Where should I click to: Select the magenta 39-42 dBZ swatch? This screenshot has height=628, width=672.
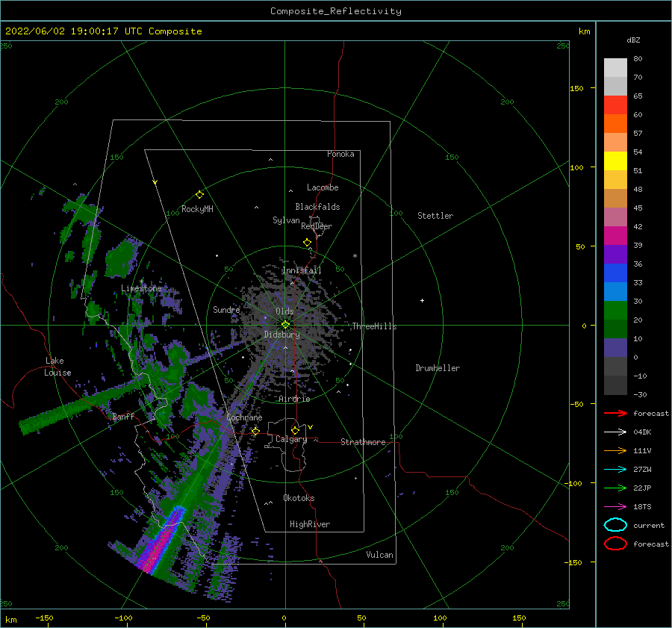615,236
